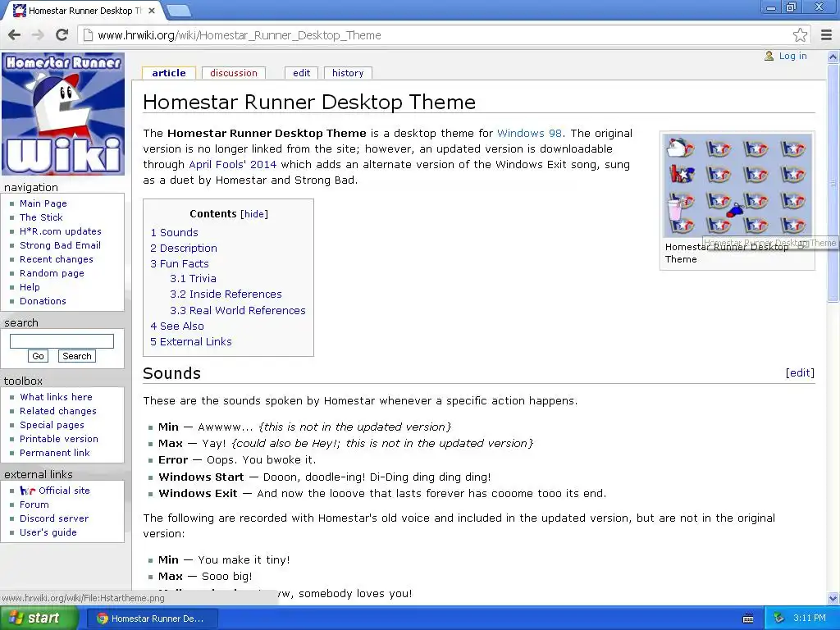Viewport: 840px width, 630px height.
Task: Open the Windows 98 link
Action: click(529, 134)
